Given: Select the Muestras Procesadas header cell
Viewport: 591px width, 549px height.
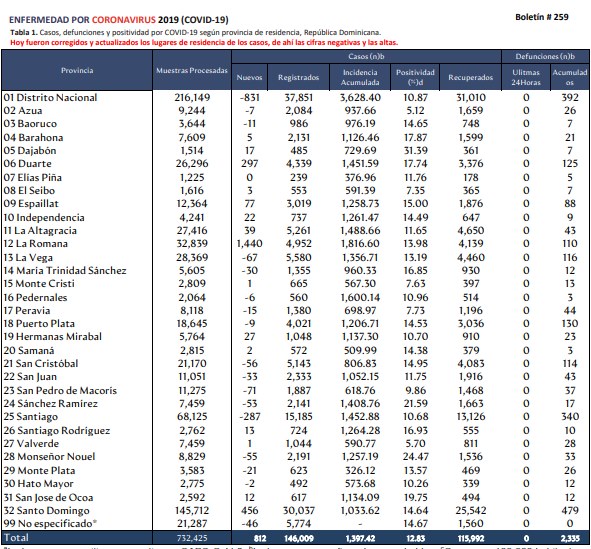Looking at the screenshot, I should pyautogui.click(x=192, y=70).
